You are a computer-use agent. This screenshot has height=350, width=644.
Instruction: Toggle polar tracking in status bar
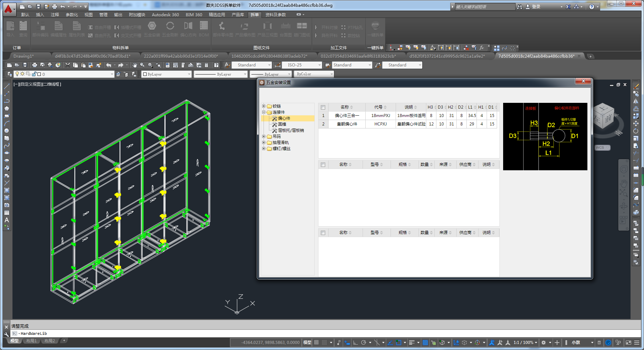coord(364,343)
